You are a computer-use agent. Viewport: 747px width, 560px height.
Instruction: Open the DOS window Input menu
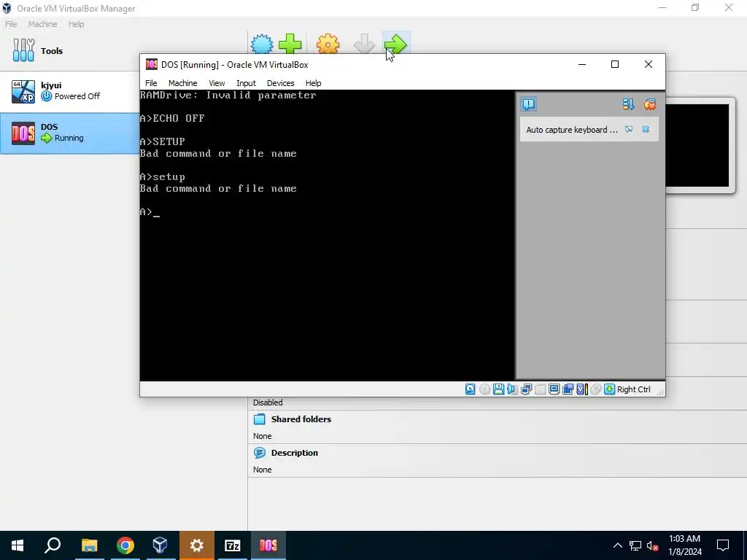pos(246,83)
